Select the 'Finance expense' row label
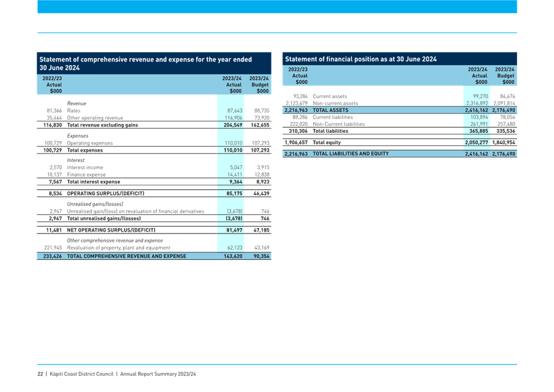 pyautogui.click(x=86, y=175)
